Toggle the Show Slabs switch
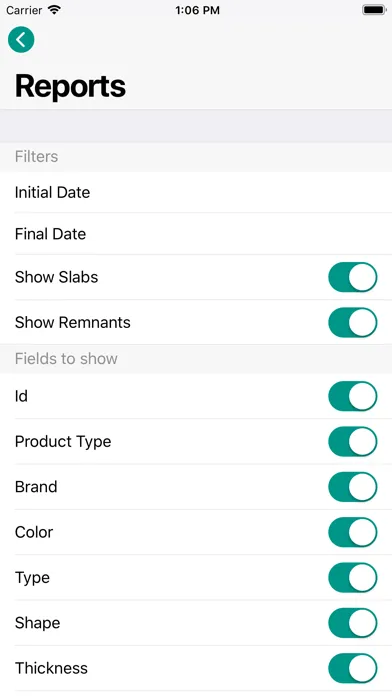Screen dimensions: 392x696 tap(352, 277)
